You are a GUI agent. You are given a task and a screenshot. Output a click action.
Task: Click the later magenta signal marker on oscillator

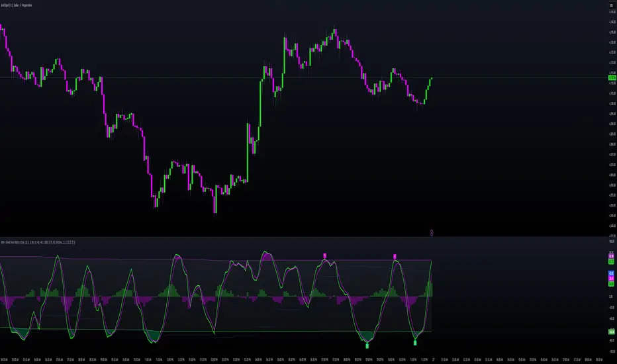pos(395,257)
